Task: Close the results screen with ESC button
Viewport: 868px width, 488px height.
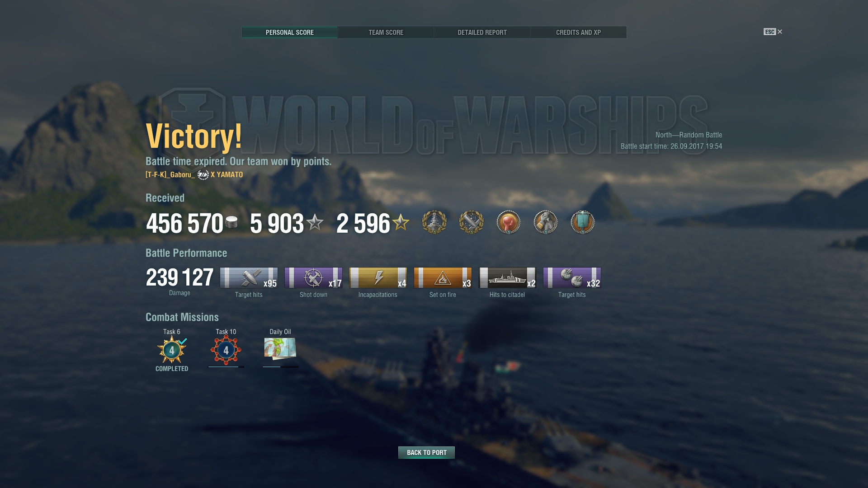Action: pyautogui.click(x=773, y=32)
